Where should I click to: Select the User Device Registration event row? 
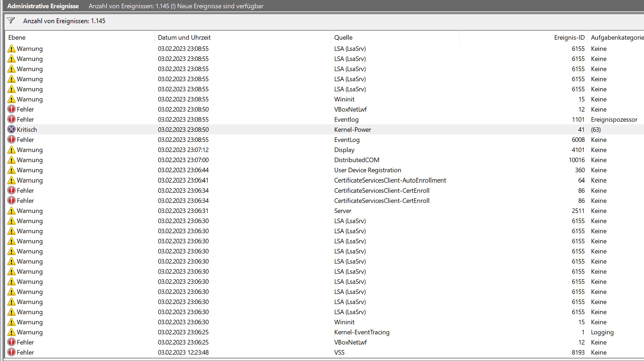coord(368,170)
